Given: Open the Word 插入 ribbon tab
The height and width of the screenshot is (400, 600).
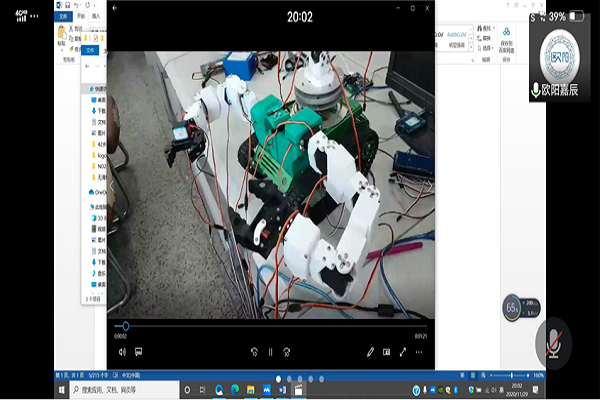Looking at the screenshot, I should coord(95,16).
